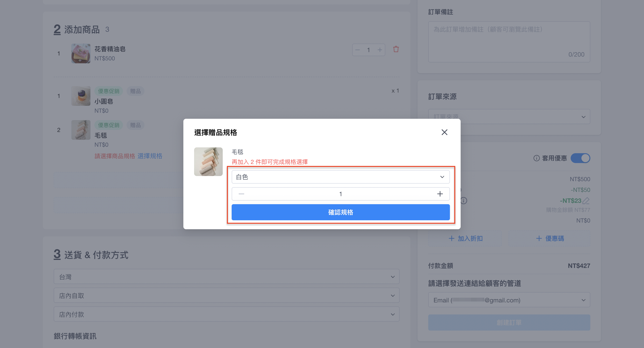This screenshot has width=644, height=348.
Task: Click the 選擇規格 link under 毛毯
Action: (x=150, y=156)
